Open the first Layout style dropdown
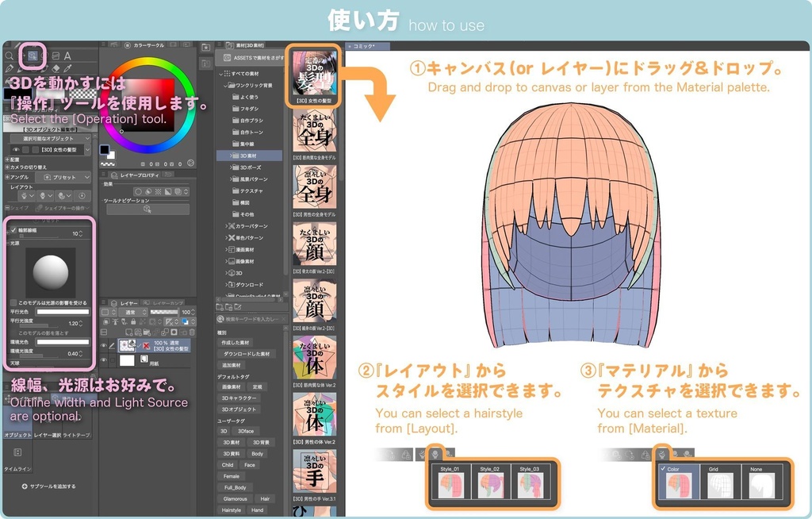Image resolution: width=812 pixels, height=519 pixels. [26, 196]
